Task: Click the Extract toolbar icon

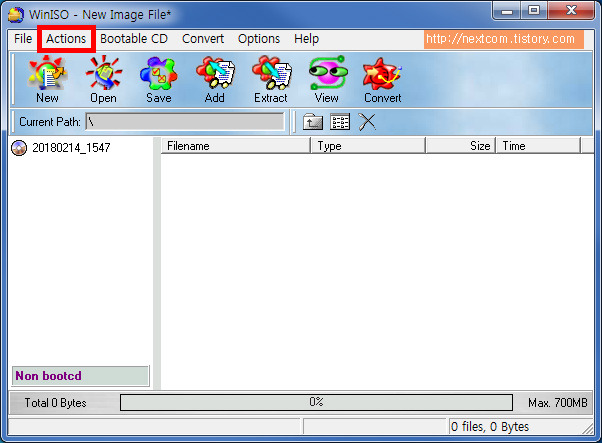Action: click(x=271, y=79)
